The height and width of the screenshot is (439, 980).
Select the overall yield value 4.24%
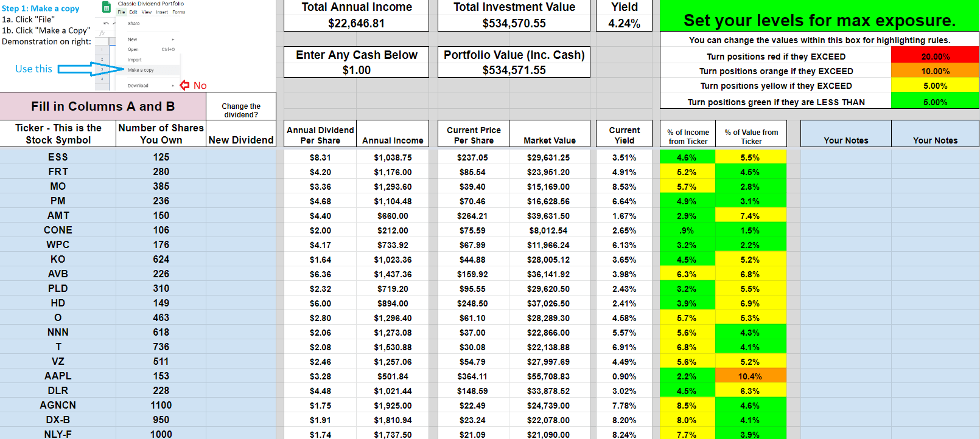625,23
